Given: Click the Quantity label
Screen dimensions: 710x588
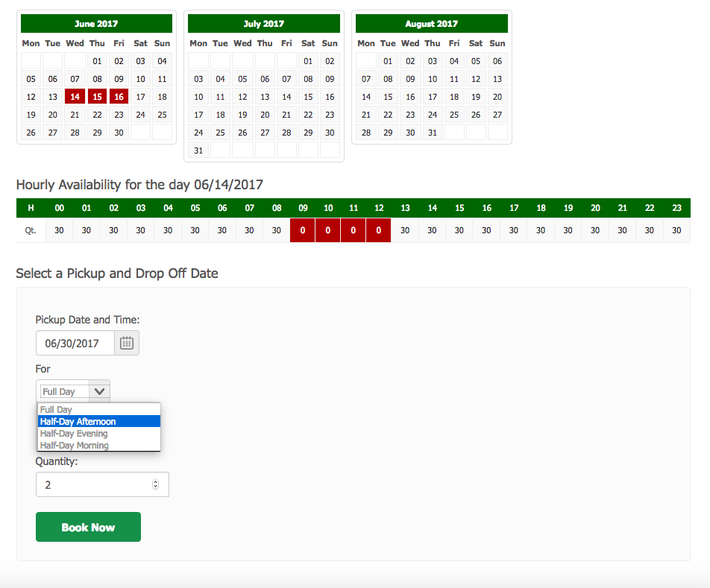Looking at the screenshot, I should click(57, 461).
